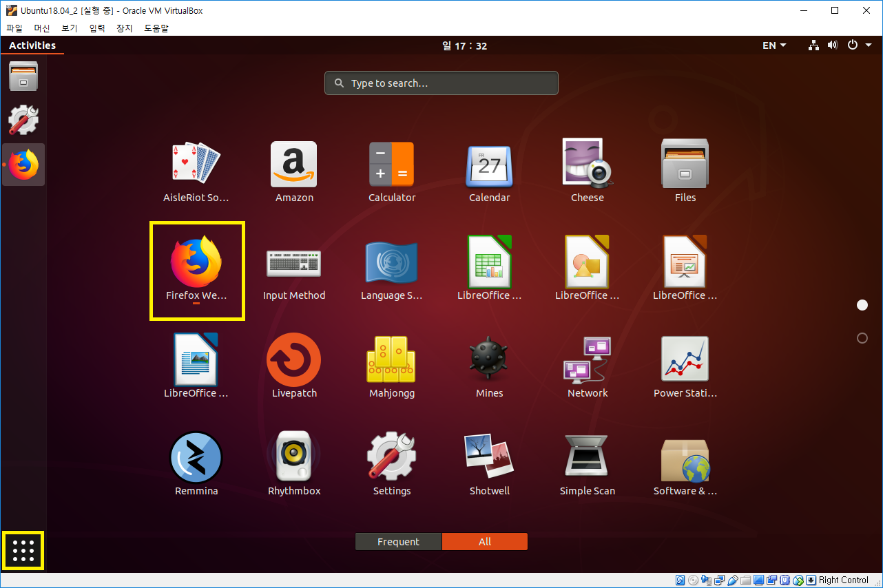This screenshot has width=883, height=588.
Task: Click the network adapter indicator in VirtualBox status bar
Action: click(x=720, y=580)
